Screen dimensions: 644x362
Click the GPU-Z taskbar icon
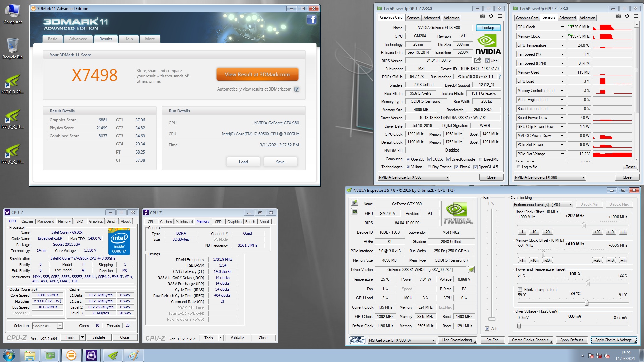tap(51, 355)
